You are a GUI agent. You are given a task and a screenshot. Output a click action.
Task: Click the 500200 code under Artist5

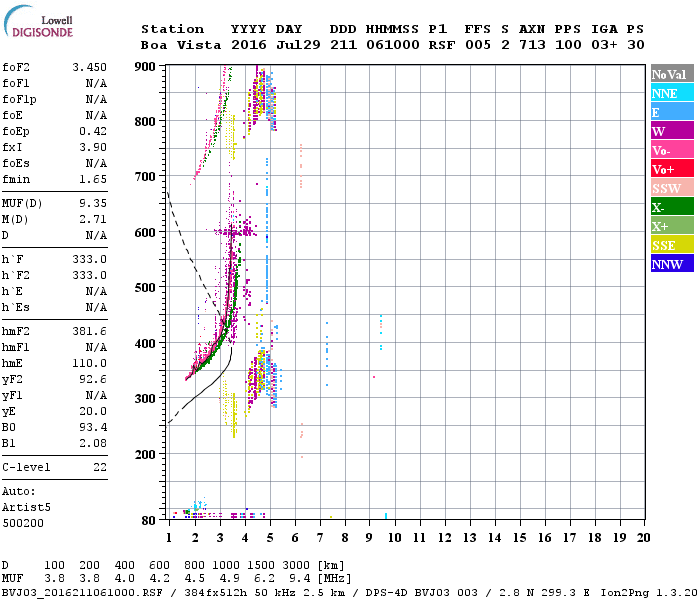click(x=23, y=523)
